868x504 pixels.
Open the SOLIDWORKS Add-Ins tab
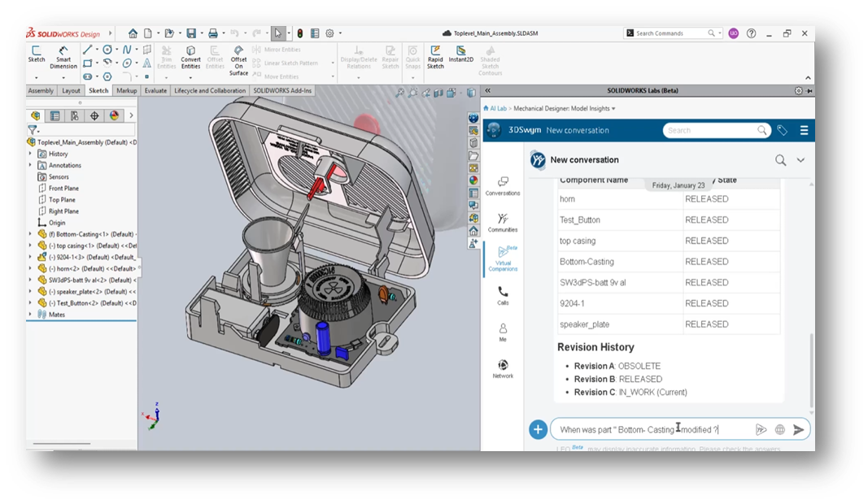tap(282, 91)
